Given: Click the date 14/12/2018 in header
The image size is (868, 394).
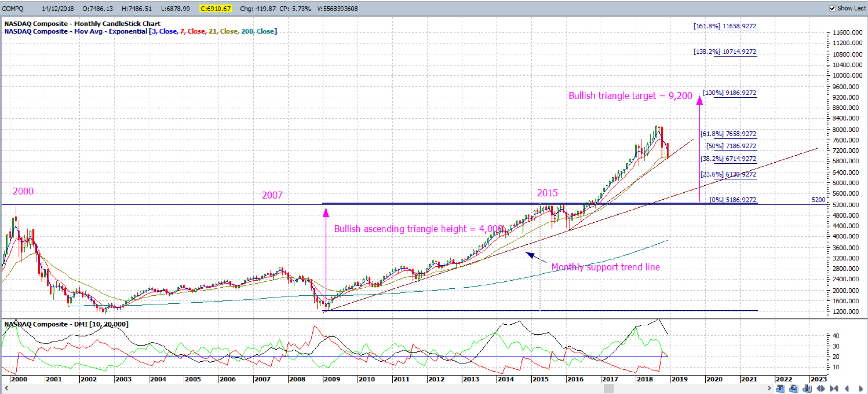Looking at the screenshot, I should tap(58, 9).
